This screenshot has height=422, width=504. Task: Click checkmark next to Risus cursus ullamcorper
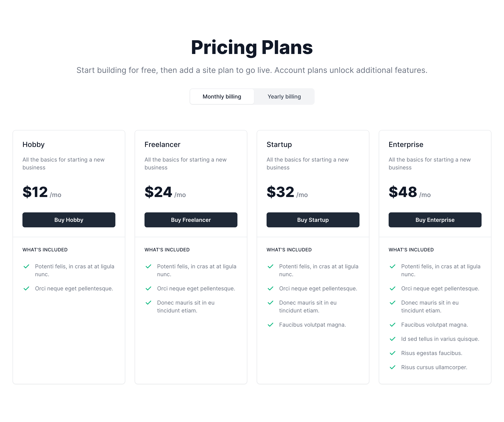coord(392,367)
